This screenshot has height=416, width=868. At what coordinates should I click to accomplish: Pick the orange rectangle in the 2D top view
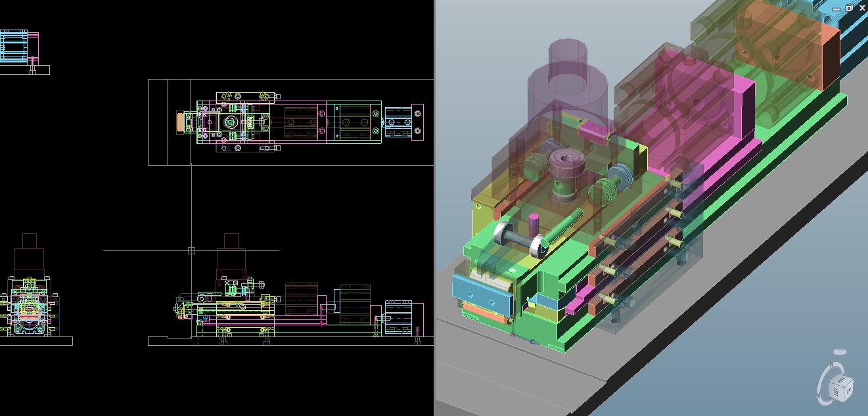180,122
